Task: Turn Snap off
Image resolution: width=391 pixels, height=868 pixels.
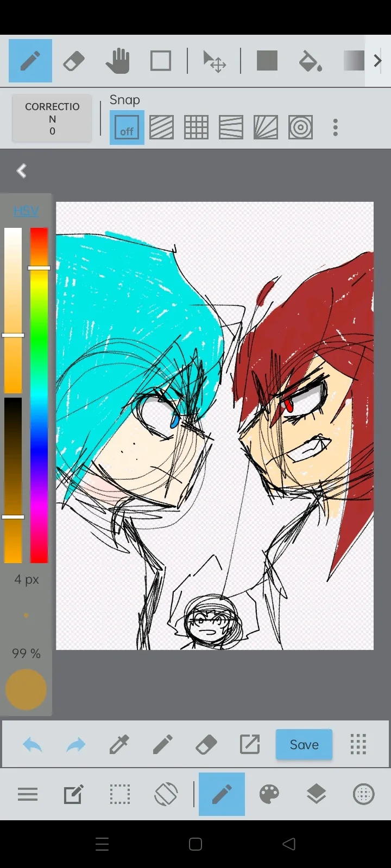Action: (127, 127)
